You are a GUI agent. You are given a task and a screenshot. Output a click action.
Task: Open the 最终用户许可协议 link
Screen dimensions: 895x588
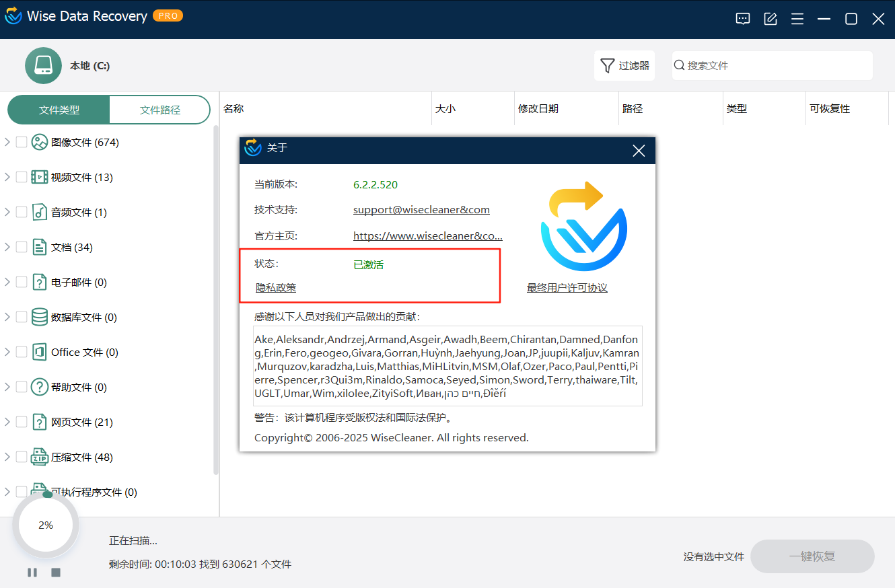(x=567, y=288)
